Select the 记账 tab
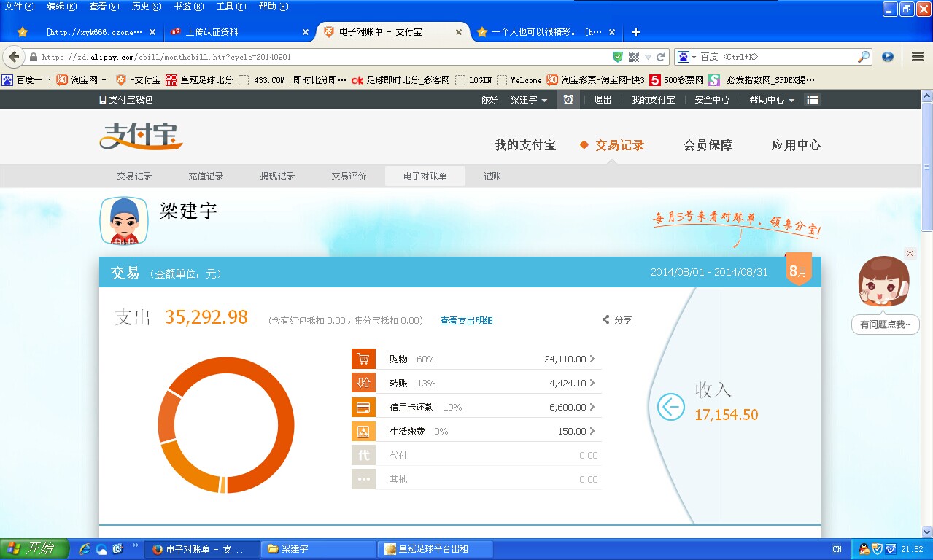The image size is (933, 560). [x=492, y=176]
